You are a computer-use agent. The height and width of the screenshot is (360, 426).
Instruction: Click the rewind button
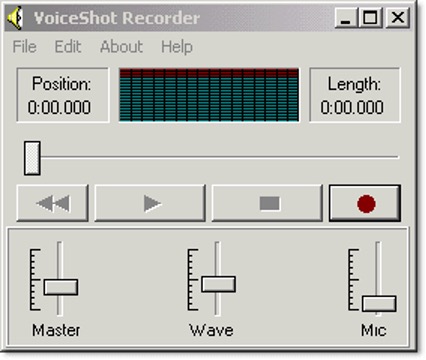point(53,203)
